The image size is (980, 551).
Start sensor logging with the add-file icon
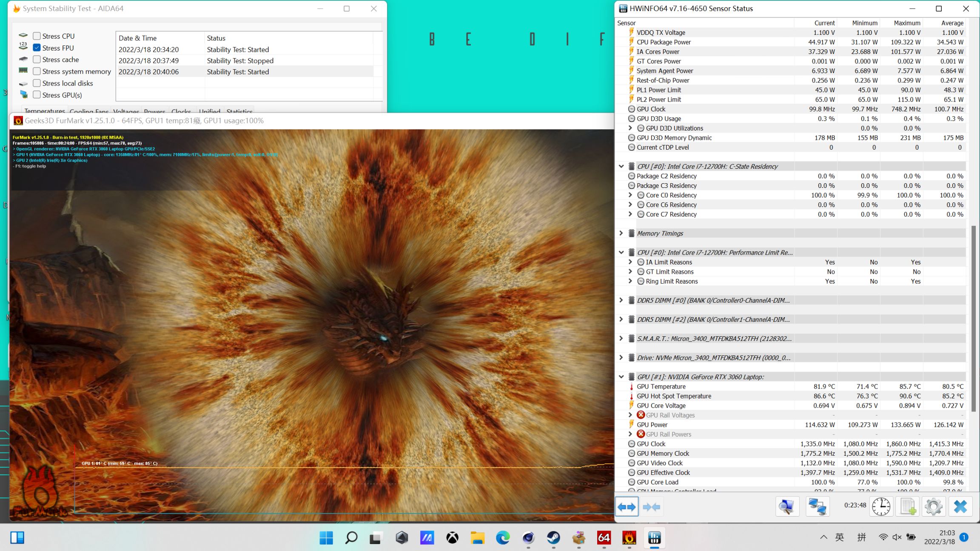click(x=908, y=506)
